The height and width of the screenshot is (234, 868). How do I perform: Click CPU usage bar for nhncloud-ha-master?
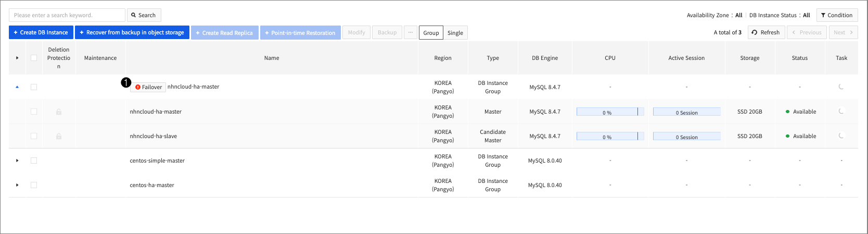click(x=610, y=112)
